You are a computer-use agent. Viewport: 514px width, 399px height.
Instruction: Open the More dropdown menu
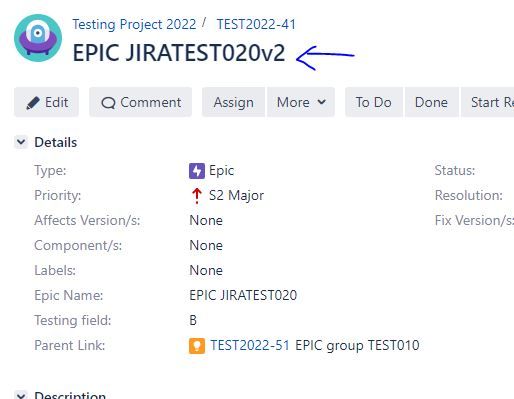[301, 102]
